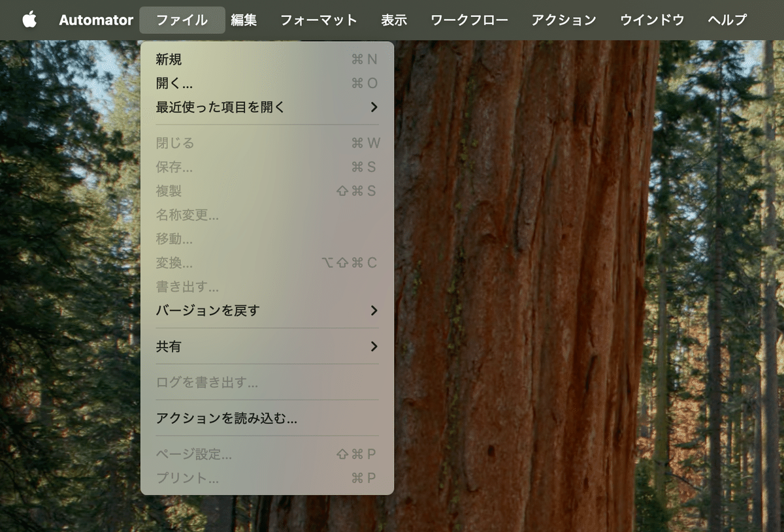Click the 変換... menu entry
The image size is (784, 532).
267,262
